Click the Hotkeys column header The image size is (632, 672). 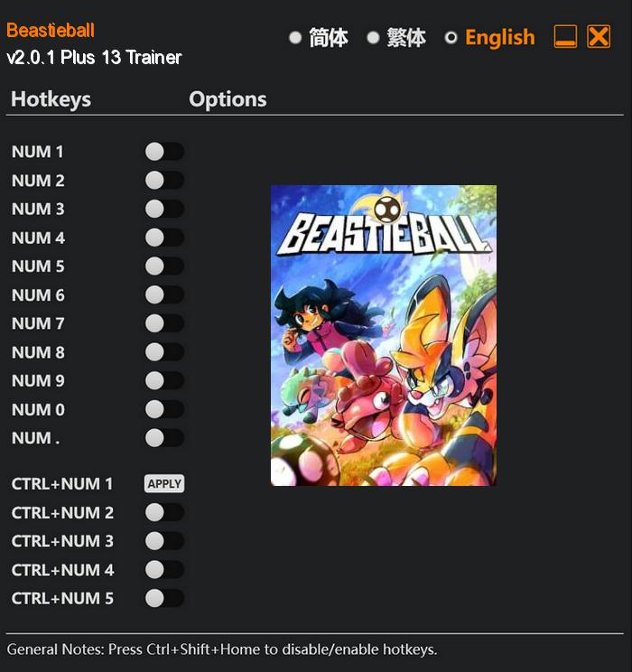pos(51,99)
